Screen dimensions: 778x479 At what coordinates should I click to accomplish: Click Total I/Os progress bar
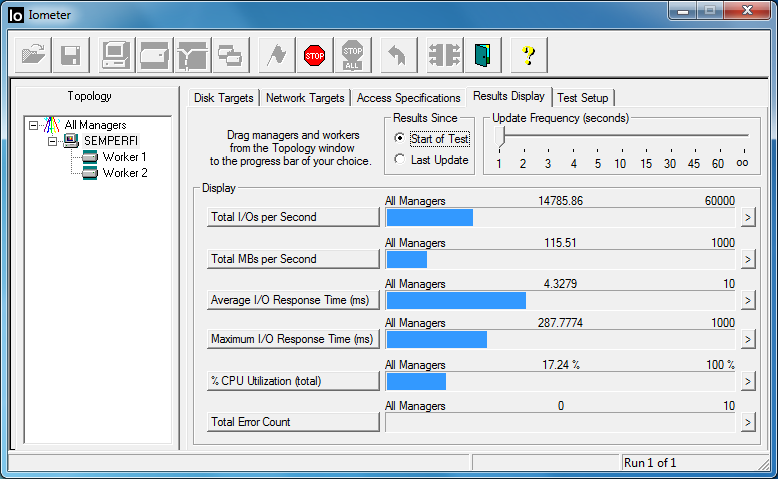[561, 217]
